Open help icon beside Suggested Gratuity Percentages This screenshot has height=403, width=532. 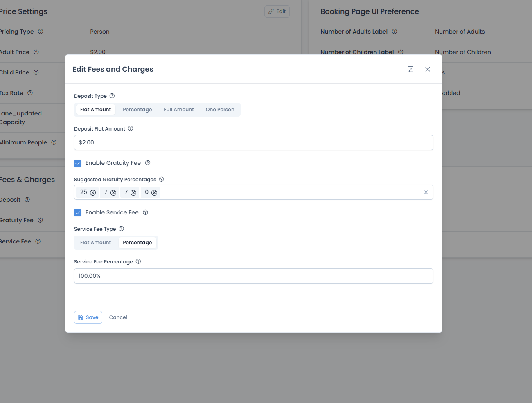[x=161, y=179]
